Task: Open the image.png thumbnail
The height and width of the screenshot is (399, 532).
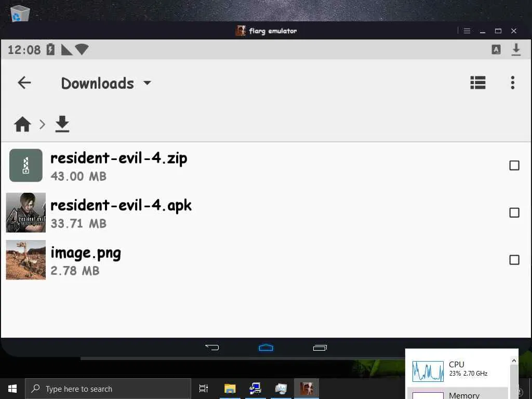Action: tap(26, 260)
